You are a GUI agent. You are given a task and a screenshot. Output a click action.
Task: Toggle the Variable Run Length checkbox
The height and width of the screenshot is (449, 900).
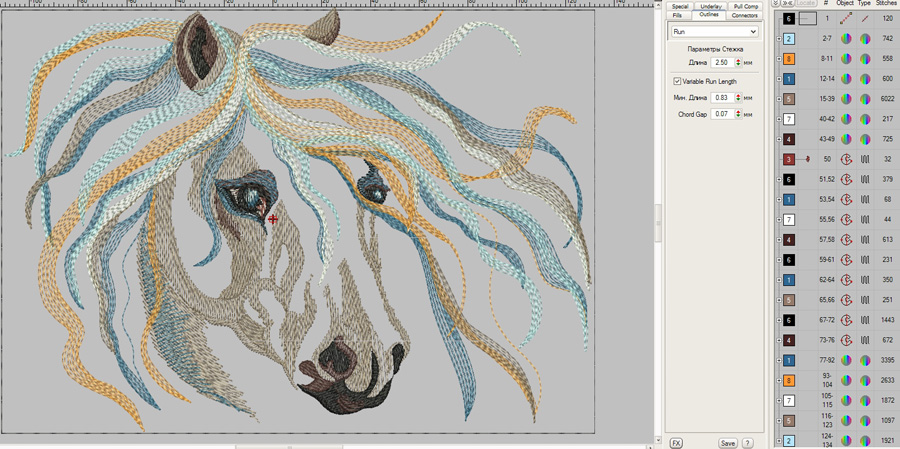click(x=677, y=81)
